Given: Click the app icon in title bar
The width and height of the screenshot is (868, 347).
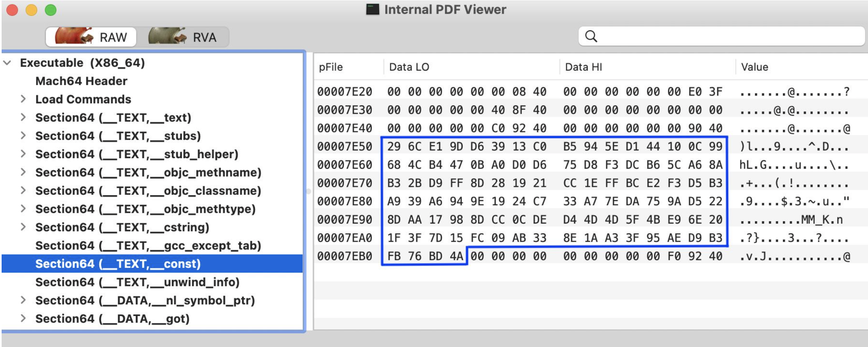Looking at the screenshot, I should click(372, 9).
